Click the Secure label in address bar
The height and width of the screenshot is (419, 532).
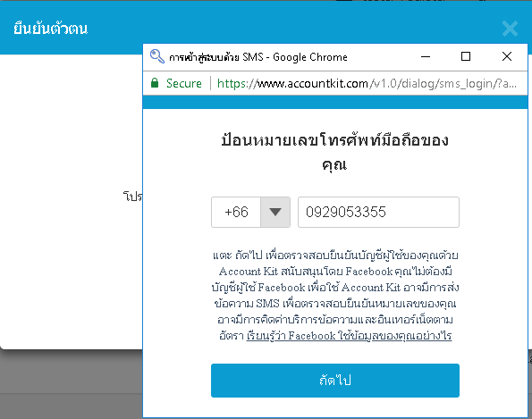184,83
